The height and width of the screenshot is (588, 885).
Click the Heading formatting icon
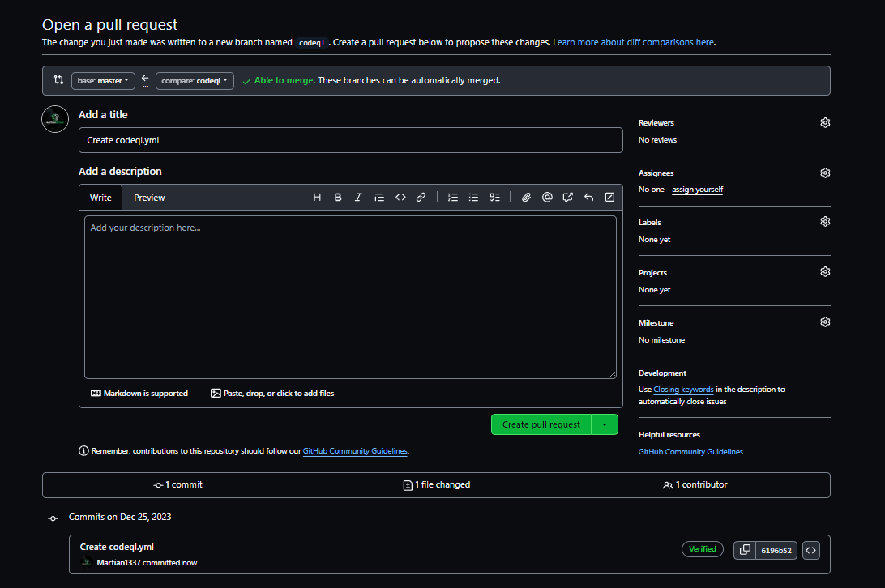(x=317, y=198)
